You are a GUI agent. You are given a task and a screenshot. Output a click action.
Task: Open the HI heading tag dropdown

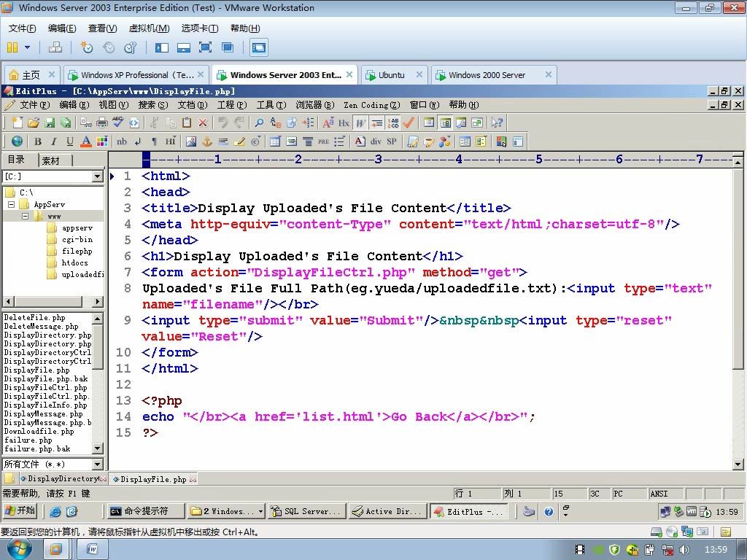pos(171,141)
